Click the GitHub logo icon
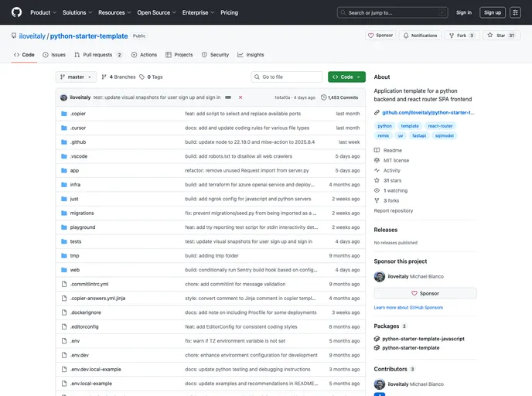This screenshot has width=532, height=396. click(x=16, y=12)
